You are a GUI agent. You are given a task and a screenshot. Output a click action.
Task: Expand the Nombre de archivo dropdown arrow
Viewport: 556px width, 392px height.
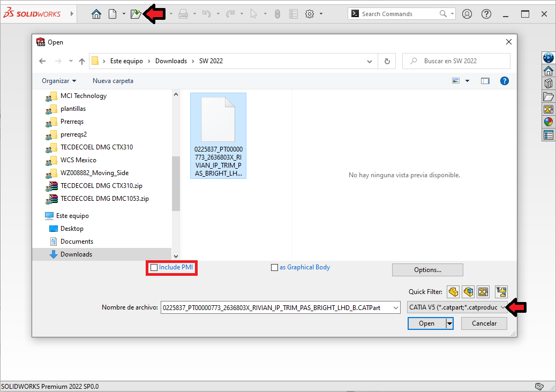click(396, 307)
